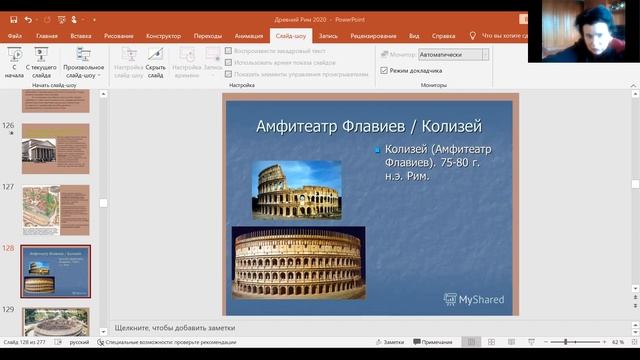Click the zoom slider handle
The height and width of the screenshot is (360, 640).
[566, 342]
